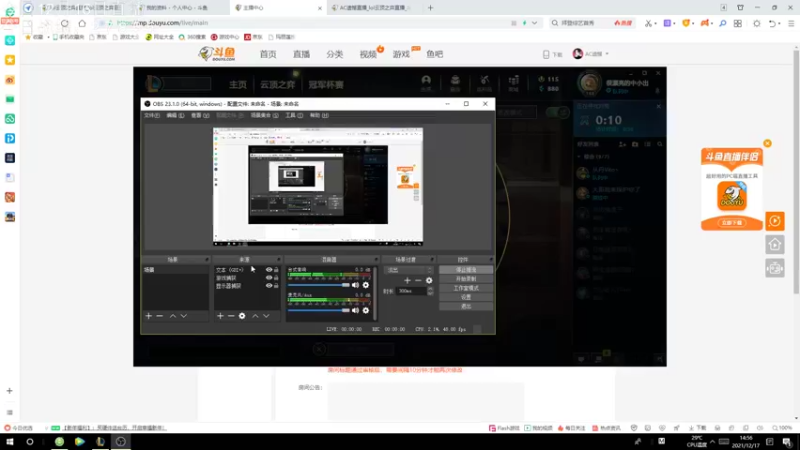
Task: Close the 斗鱼直播伴侣 promo widget
Action: pyautogui.click(x=767, y=143)
